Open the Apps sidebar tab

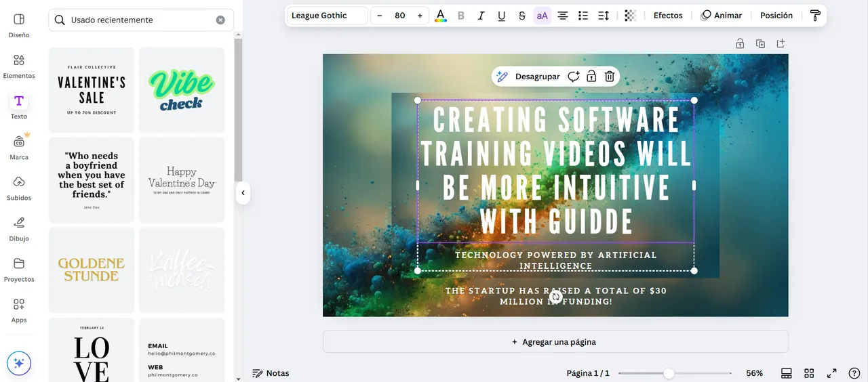[x=19, y=310]
